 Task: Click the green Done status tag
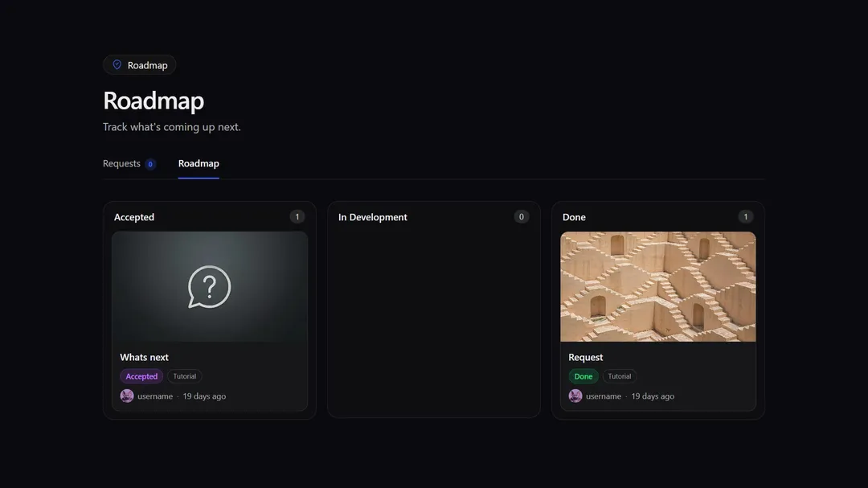click(583, 376)
